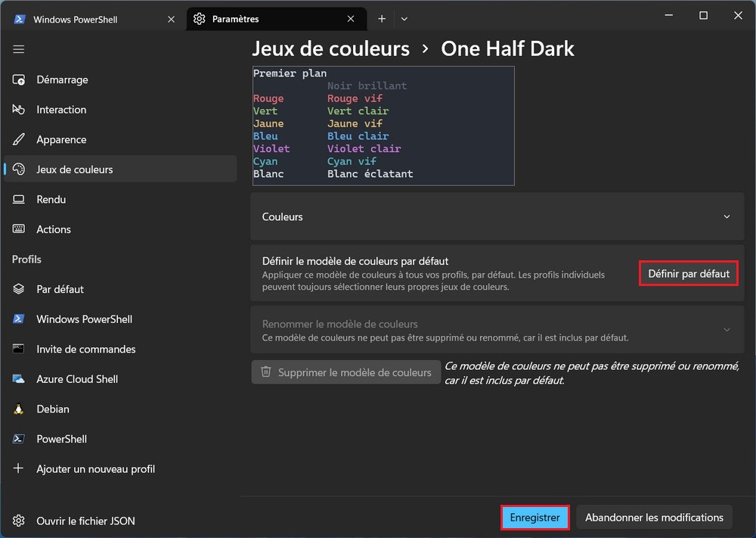Click the Actions keyboard icon

point(18,229)
